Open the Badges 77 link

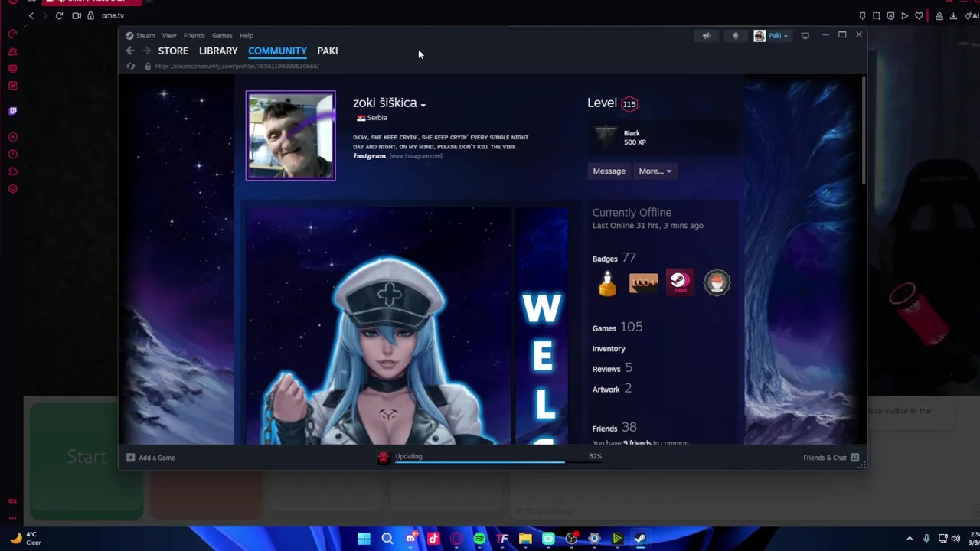coord(614,258)
